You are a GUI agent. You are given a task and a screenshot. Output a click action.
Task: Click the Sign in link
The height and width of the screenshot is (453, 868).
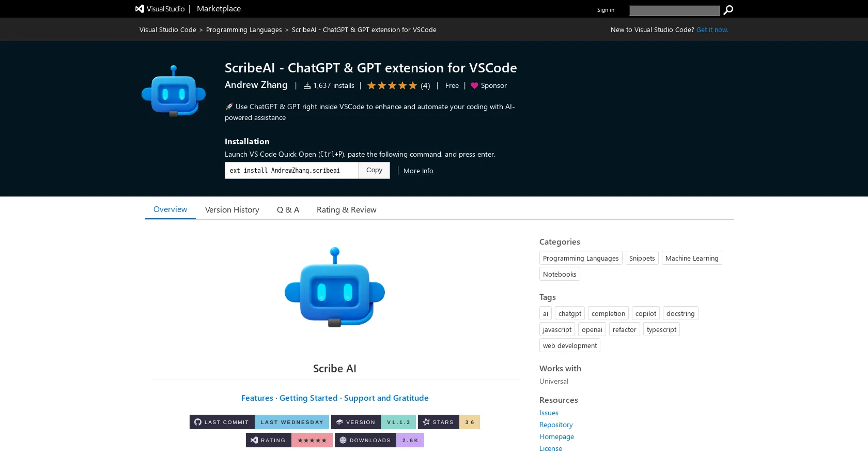coord(606,10)
